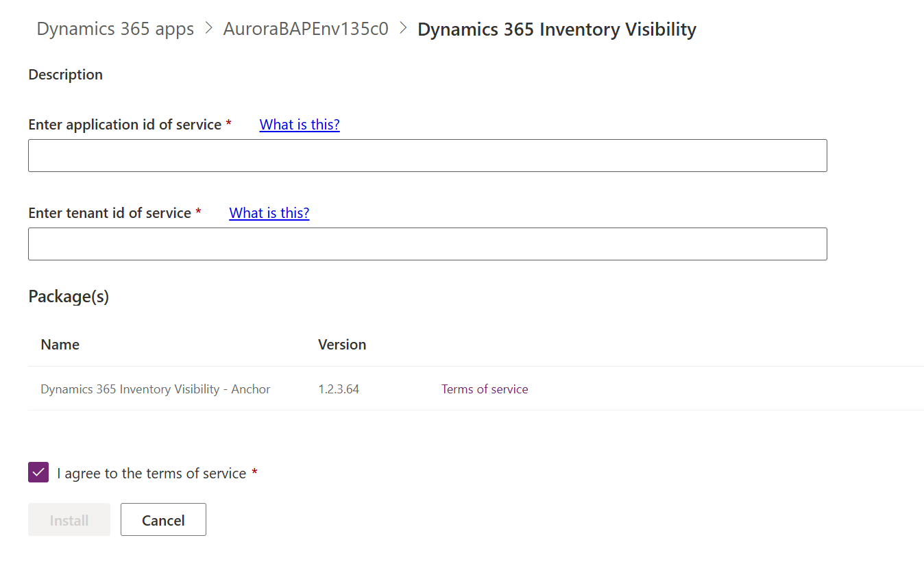Click the chevron after Dynamics 365 apps
Screen dimensions: 924x564
pyautogui.click(x=208, y=29)
